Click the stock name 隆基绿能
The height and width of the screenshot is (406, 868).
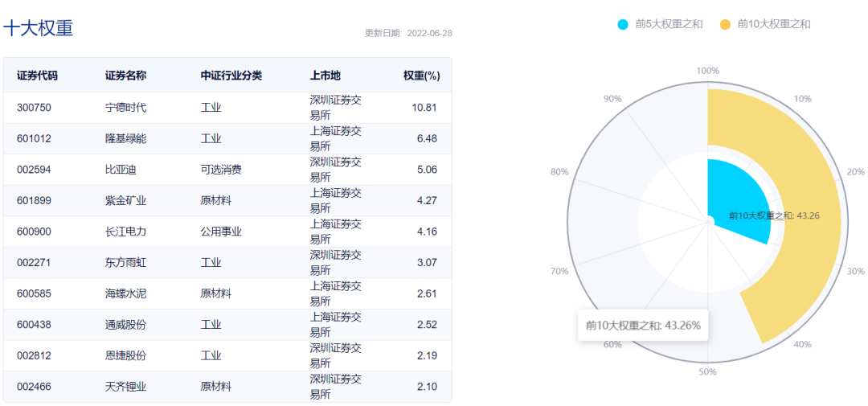click(125, 138)
